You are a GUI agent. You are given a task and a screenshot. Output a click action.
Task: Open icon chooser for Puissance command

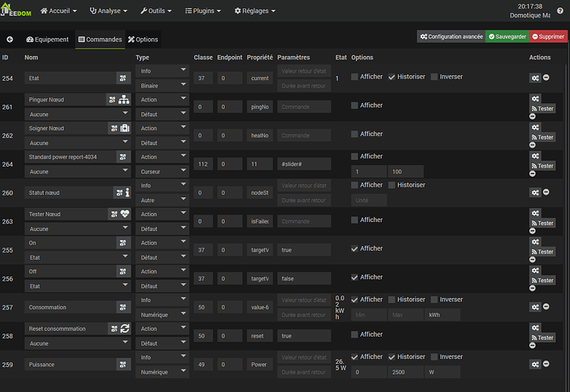click(x=123, y=365)
